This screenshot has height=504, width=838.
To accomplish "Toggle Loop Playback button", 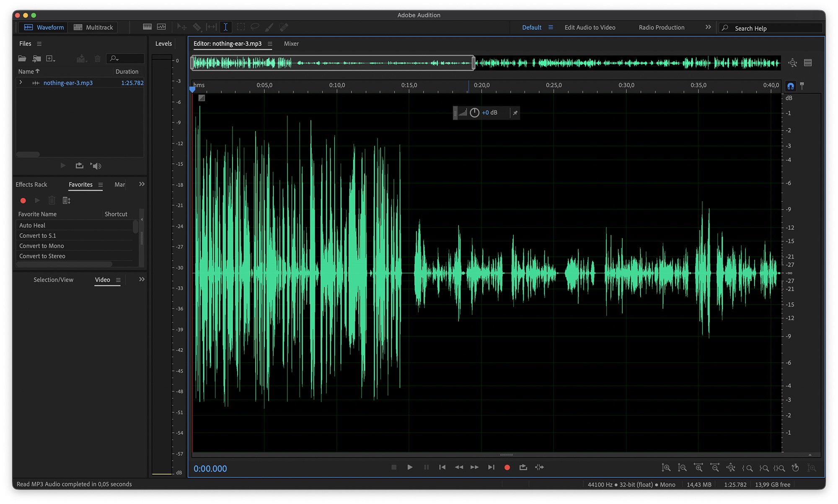I will (x=523, y=467).
